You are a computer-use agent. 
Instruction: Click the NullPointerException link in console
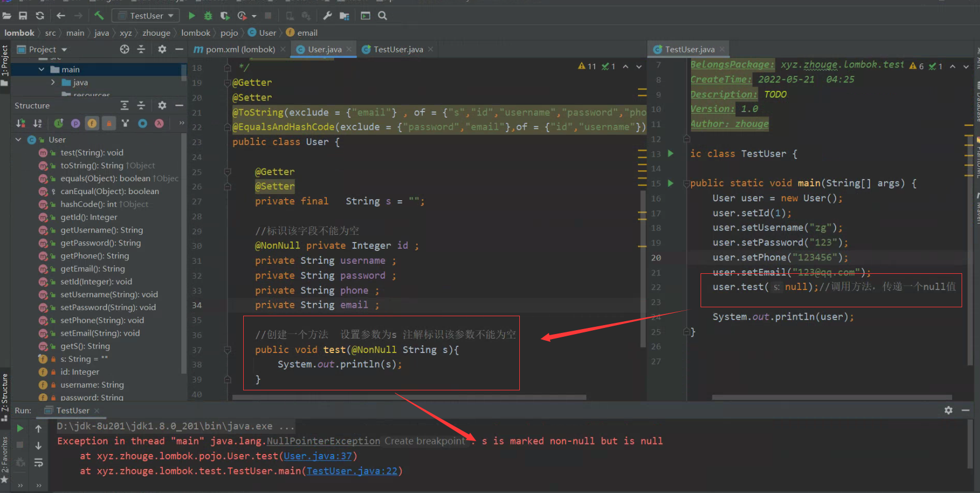tap(324, 441)
